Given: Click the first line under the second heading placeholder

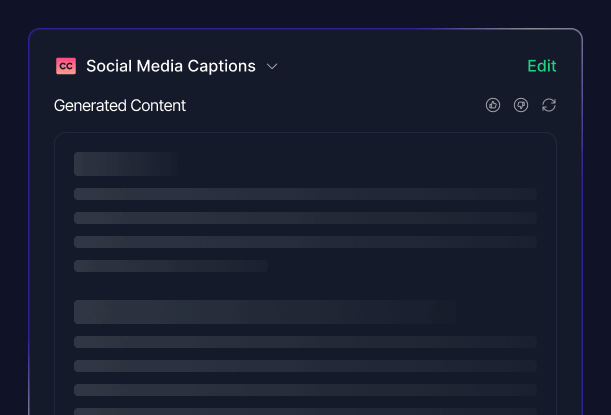Looking at the screenshot, I should (x=305, y=342).
